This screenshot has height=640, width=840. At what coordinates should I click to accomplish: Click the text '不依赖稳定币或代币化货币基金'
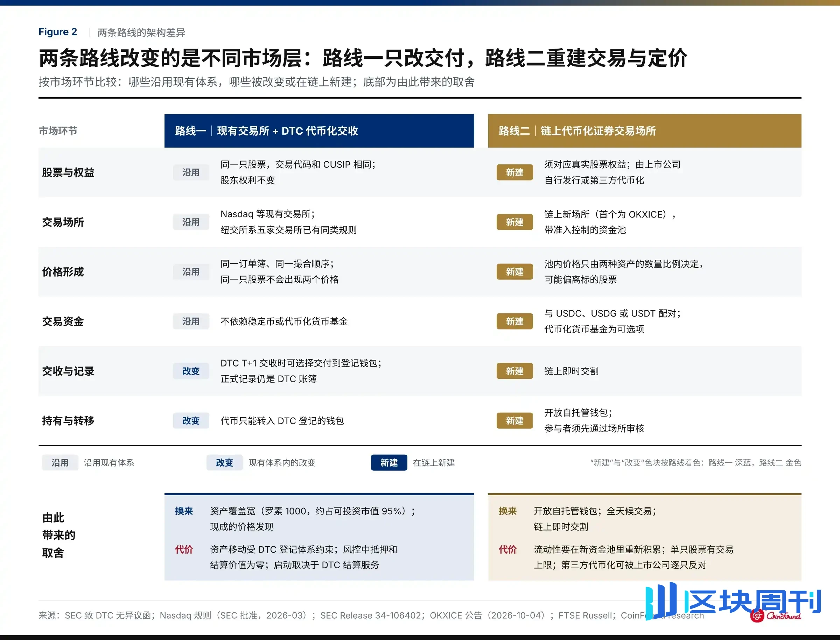pos(284,321)
